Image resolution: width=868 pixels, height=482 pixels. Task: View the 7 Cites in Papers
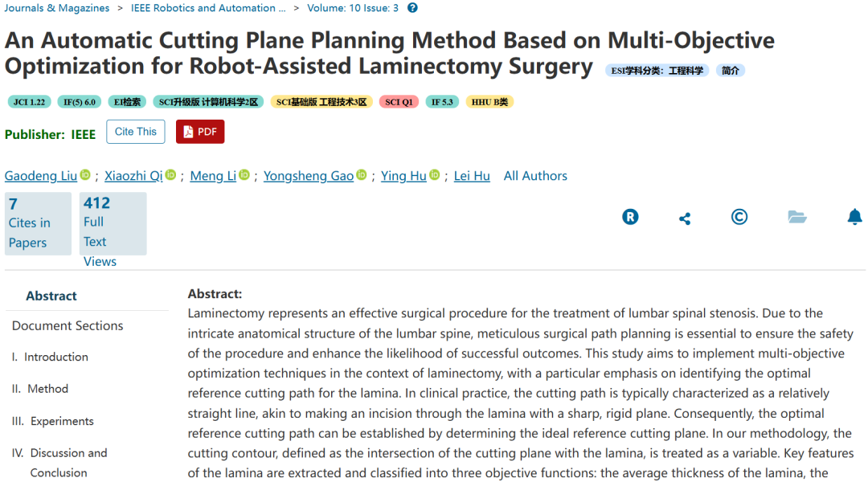click(x=30, y=223)
